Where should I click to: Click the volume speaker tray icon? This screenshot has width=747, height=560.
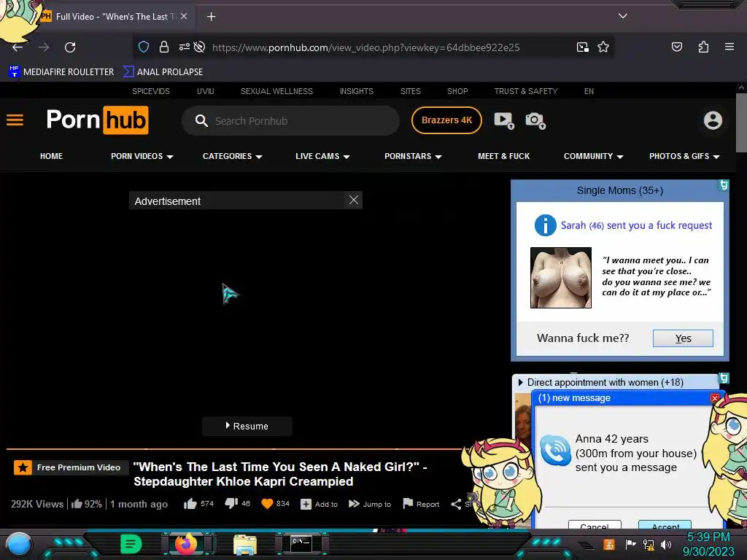tap(665, 544)
